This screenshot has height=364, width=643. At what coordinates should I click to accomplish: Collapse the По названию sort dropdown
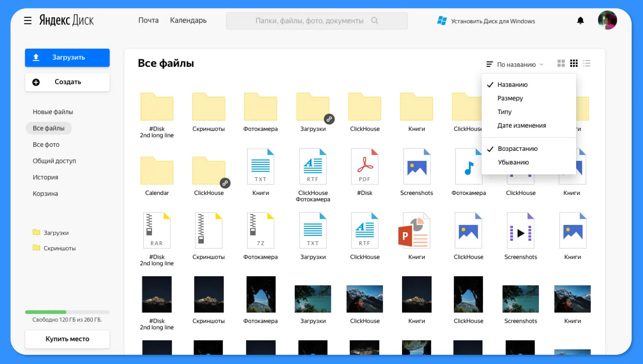click(x=515, y=64)
